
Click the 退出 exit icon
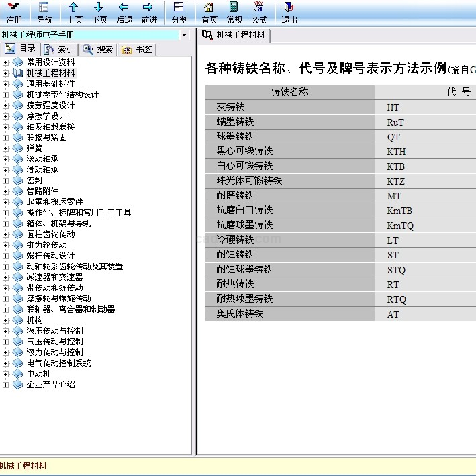point(289,12)
